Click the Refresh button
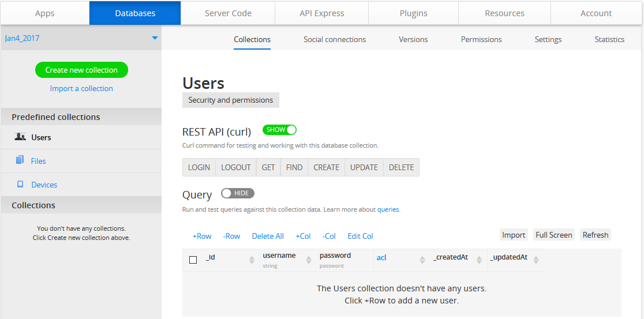Viewport: 644px width, 319px height. click(x=595, y=235)
